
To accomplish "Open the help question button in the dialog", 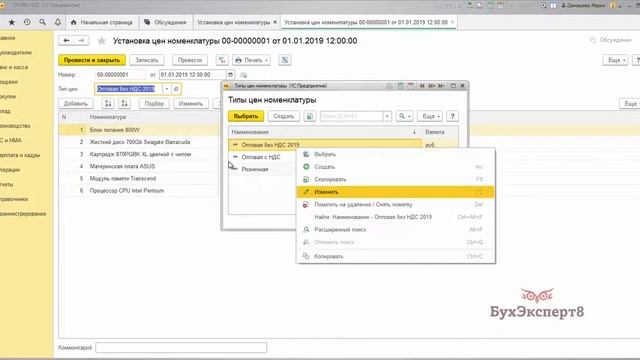I will (x=452, y=116).
